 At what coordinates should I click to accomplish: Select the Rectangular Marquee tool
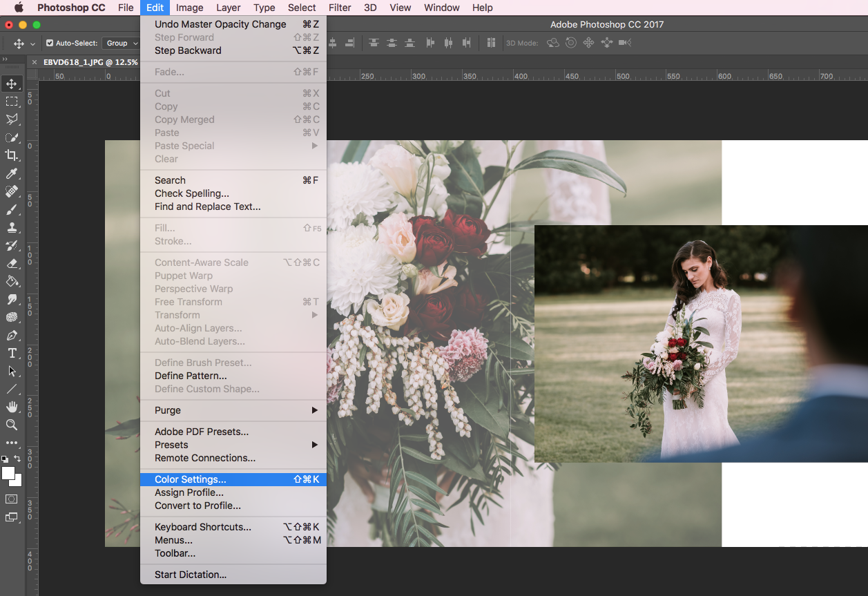click(x=12, y=102)
